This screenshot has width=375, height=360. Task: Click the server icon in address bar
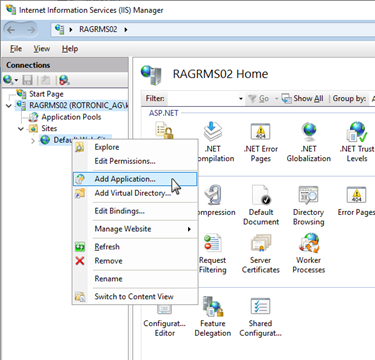60,30
